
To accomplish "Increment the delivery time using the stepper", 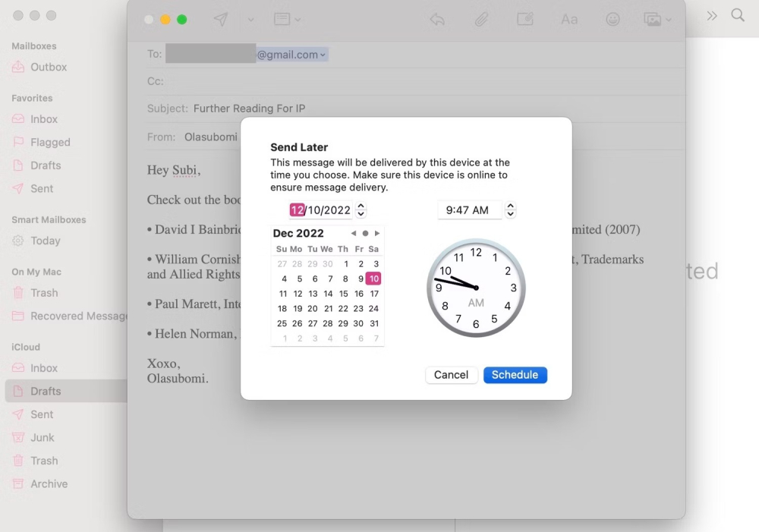I will (510, 206).
